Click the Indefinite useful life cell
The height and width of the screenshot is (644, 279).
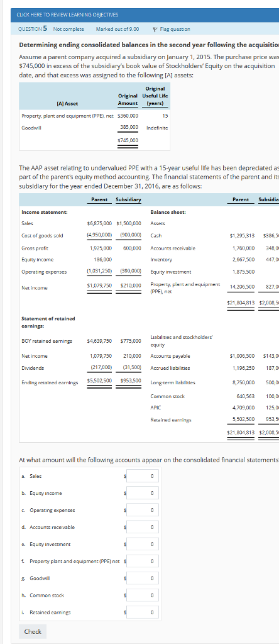tap(157, 127)
